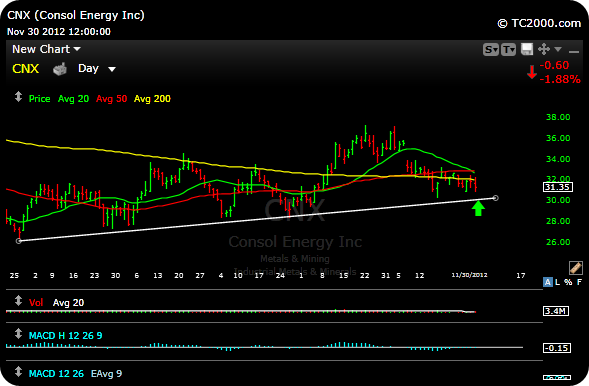Viewport: 589px width, 386px height.
Task: Open the Day timeframe dropdown
Action: [97, 68]
